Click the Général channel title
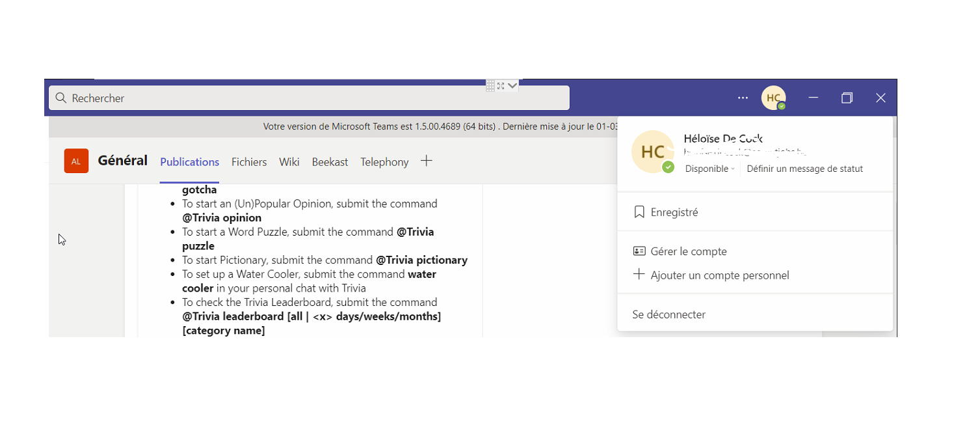Image resolution: width=980 pixels, height=427 pixels. (123, 161)
